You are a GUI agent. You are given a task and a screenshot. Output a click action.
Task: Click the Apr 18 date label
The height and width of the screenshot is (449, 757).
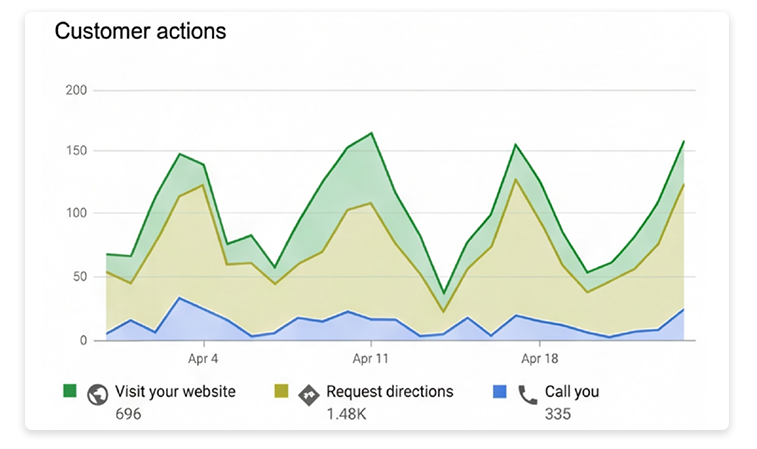539,358
